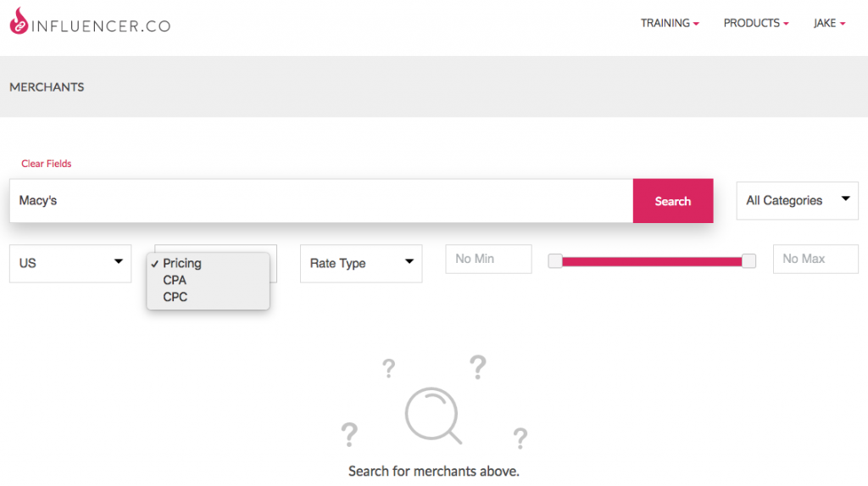Open the TRAINING menu
Image resolution: width=868 pixels, height=486 pixels.
point(670,23)
